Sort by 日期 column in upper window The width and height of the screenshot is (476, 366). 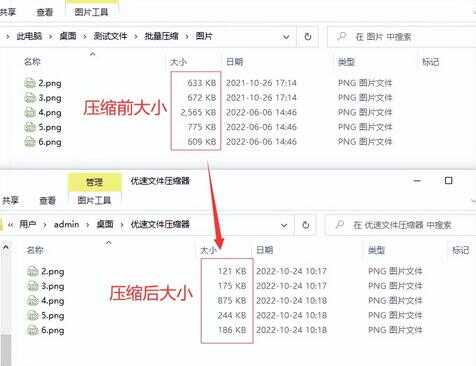[x=234, y=62]
